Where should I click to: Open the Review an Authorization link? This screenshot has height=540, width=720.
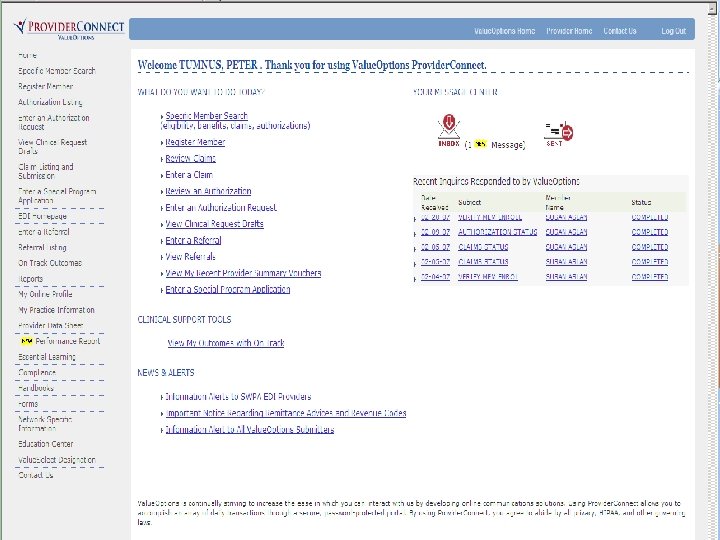tap(208, 191)
